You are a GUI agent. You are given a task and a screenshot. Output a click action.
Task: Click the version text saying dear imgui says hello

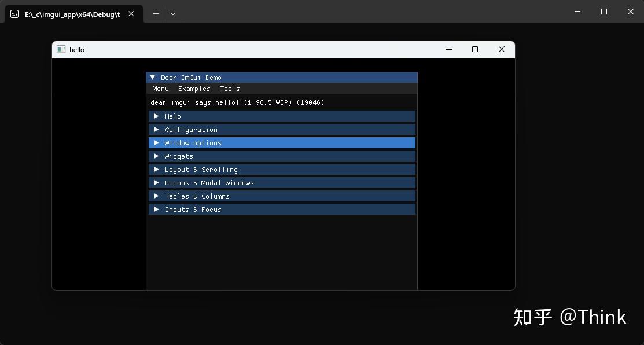coord(237,102)
